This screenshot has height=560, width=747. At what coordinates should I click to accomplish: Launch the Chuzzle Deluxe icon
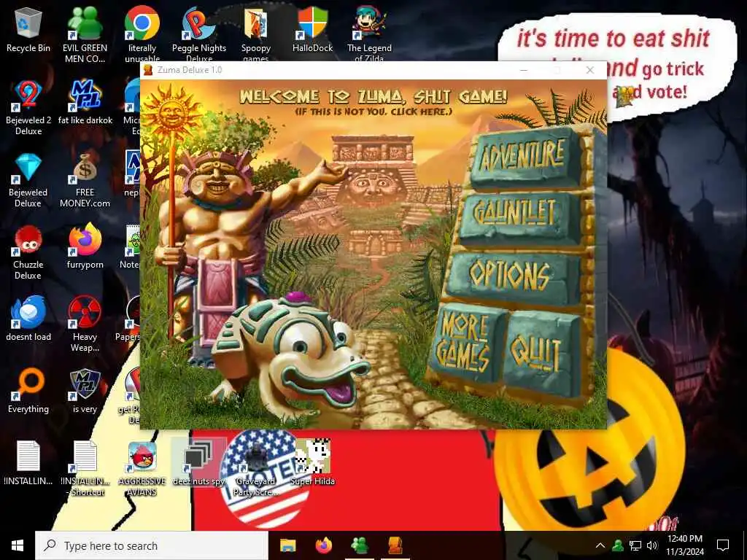tap(28, 252)
